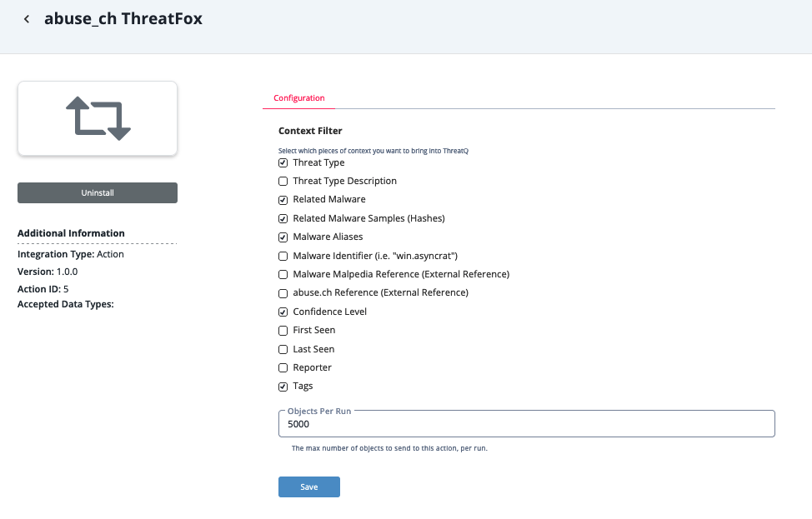
Task: Click the 'Version: 1.0.0' line
Action: coord(48,272)
